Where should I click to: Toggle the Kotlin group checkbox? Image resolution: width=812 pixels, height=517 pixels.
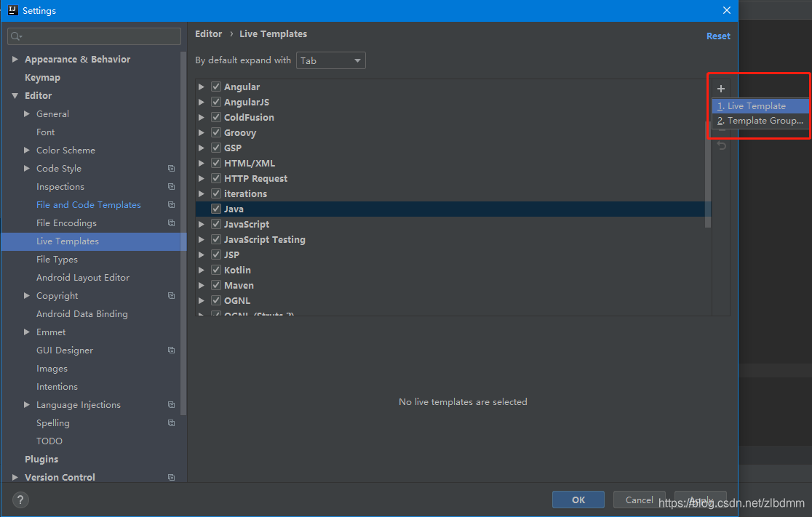point(216,270)
